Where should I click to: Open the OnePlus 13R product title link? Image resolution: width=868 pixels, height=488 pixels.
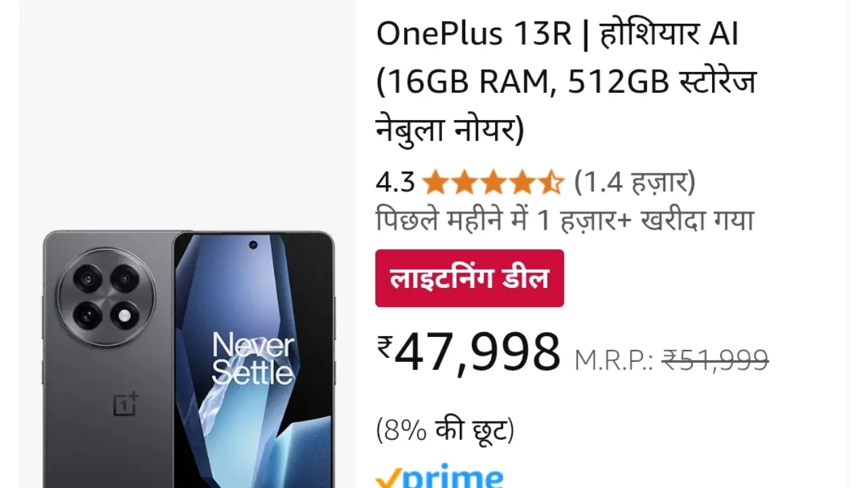[x=566, y=81]
